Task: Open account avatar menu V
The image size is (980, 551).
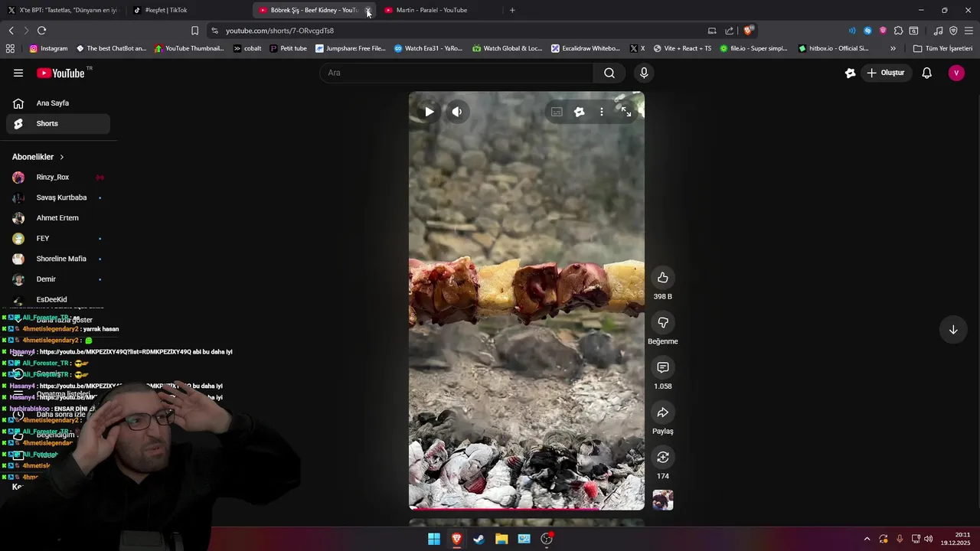Action: tap(955, 73)
